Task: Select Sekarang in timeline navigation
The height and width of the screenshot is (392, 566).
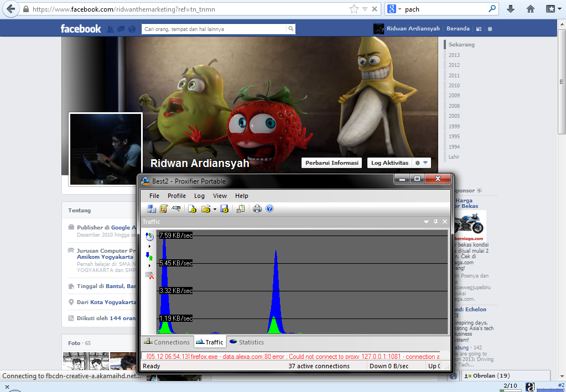Action: click(461, 45)
